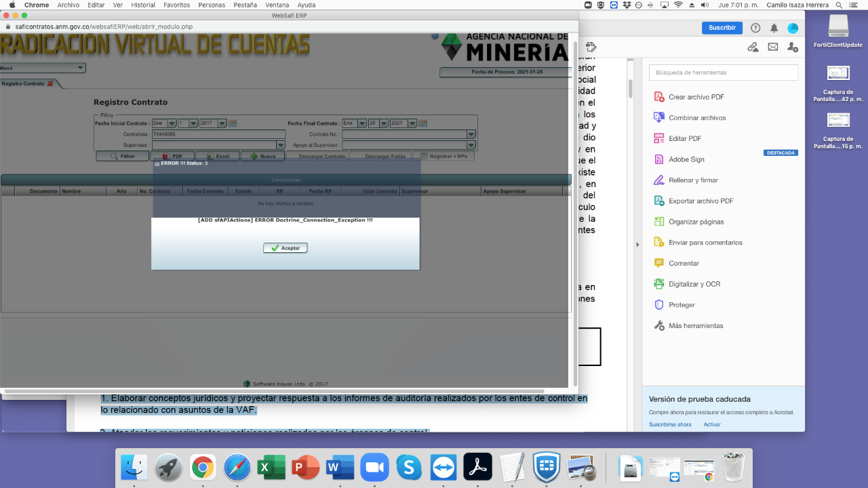Viewport: 868px width, 488px height.
Task: Export contract list to PDF
Action: click(172, 156)
